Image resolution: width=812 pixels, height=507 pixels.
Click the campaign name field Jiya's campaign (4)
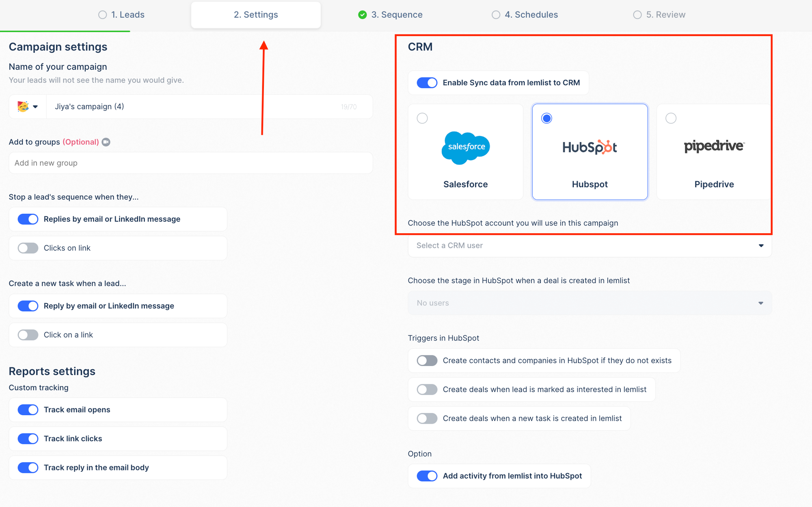209,107
